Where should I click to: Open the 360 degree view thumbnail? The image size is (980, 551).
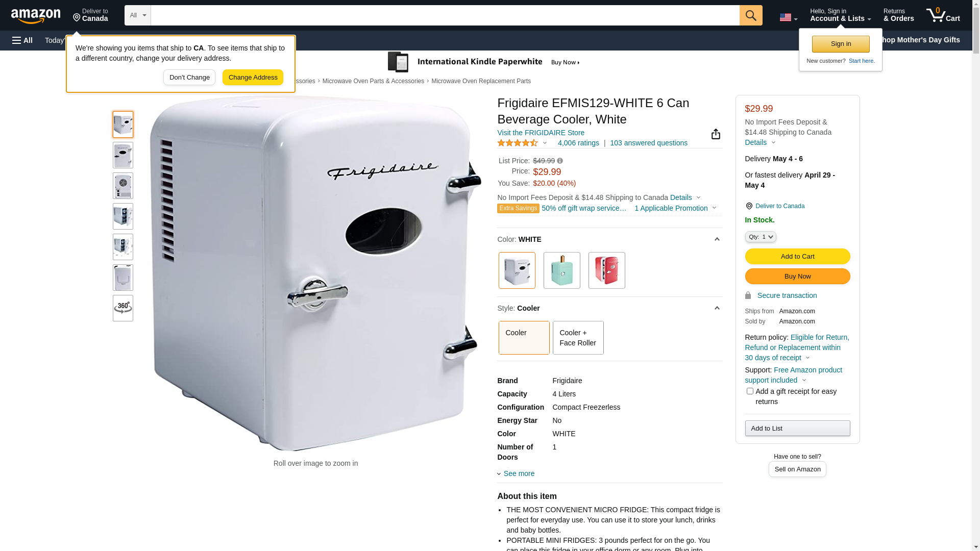point(123,308)
